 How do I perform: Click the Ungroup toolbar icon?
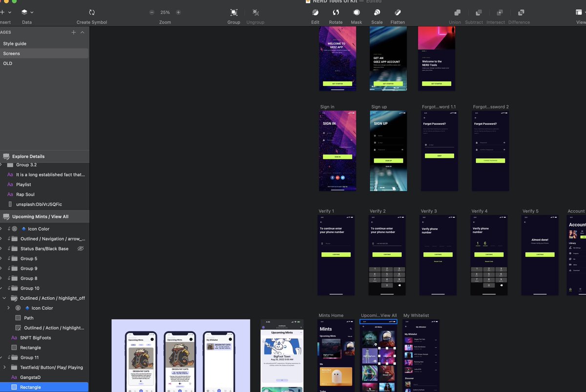(255, 12)
